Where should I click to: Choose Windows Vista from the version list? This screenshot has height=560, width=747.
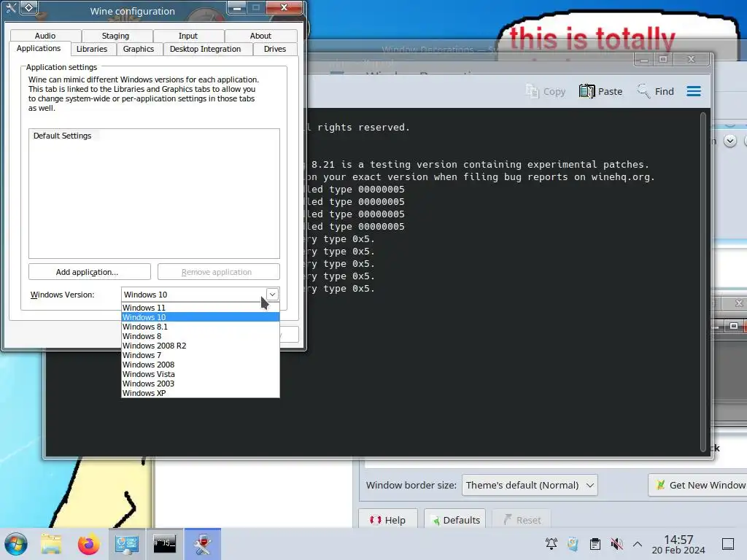tap(201, 374)
